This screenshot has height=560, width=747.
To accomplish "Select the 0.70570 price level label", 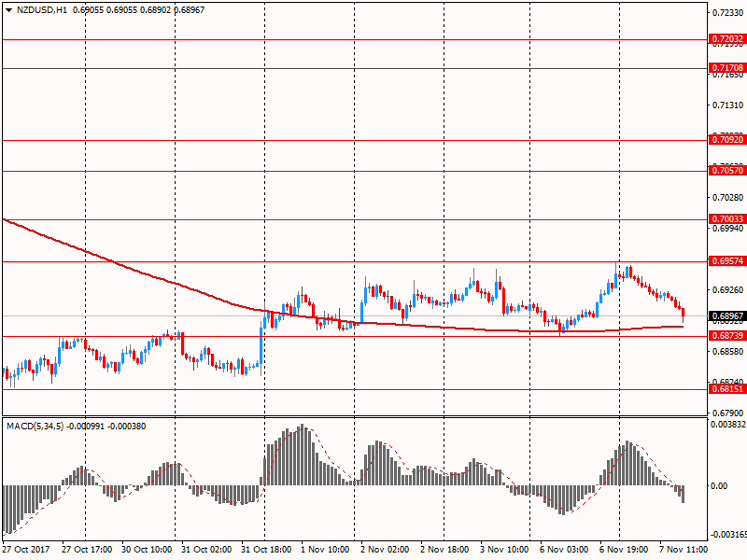I will (727, 171).
